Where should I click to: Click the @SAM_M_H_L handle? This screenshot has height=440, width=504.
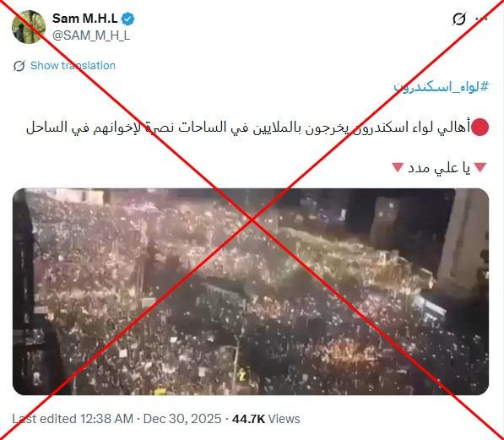[91, 35]
